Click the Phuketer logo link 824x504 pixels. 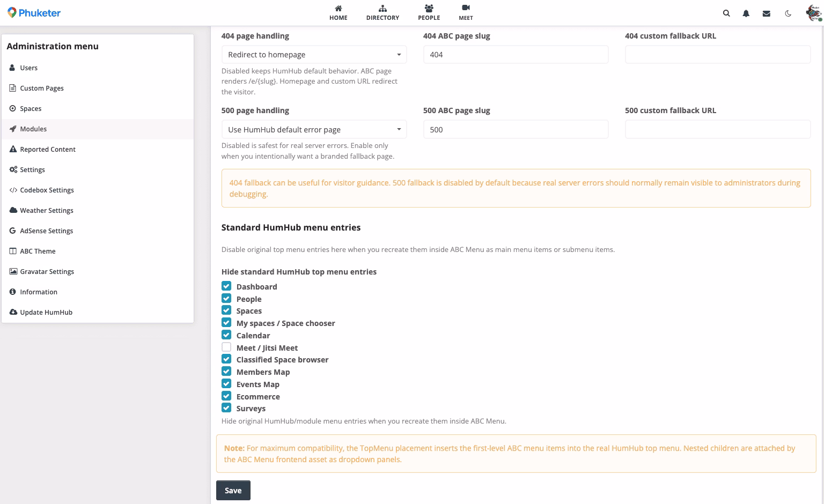coord(34,13)
